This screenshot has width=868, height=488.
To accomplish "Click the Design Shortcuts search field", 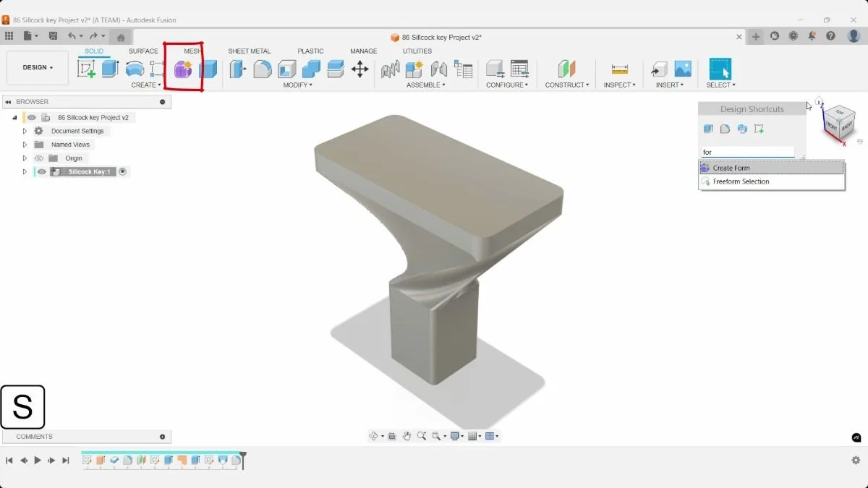I will [748, 153].
